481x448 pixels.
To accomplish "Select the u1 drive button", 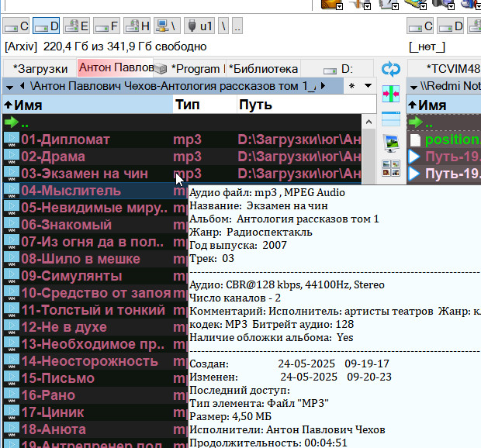I will click(199, 26).
